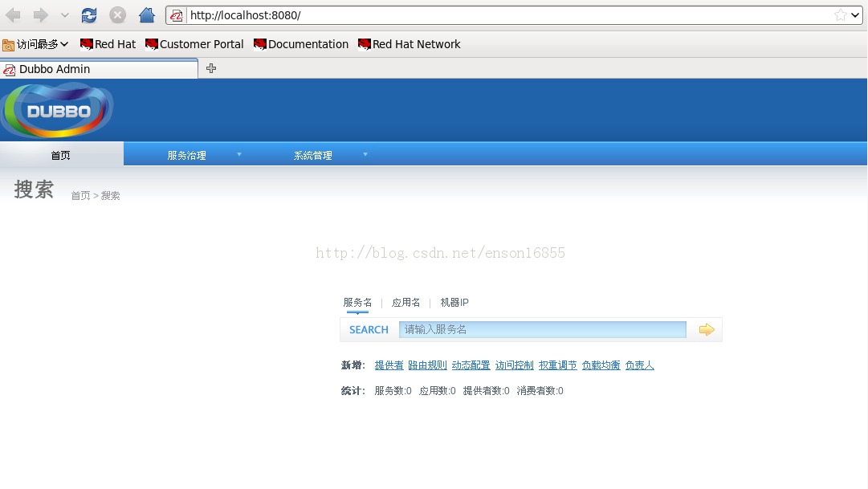Bookmark this page with the star icon
Viewport: 868px width, 489px height.
point(840,15)
